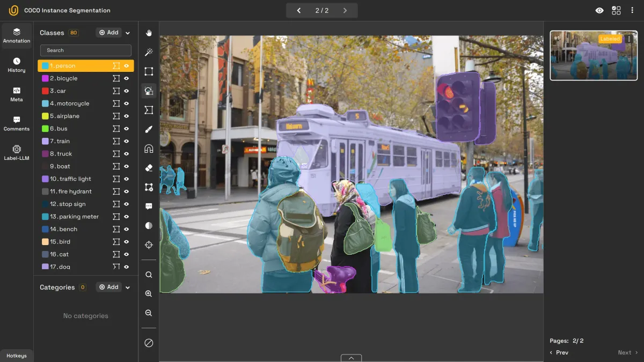Select the magic wand tool
The width and height of the screenshot is (644, 362).
(149, 52)
